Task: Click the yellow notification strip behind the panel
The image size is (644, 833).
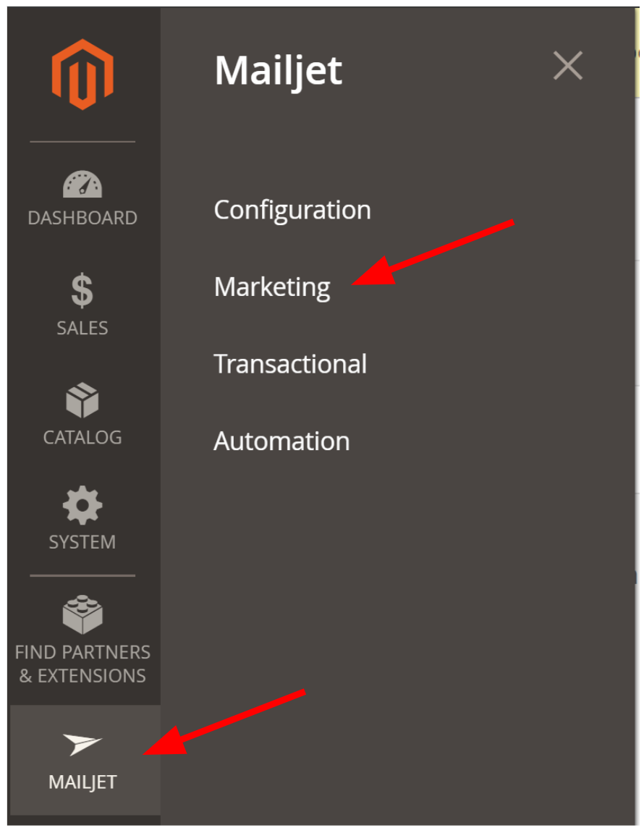Action: click(637, 53)
